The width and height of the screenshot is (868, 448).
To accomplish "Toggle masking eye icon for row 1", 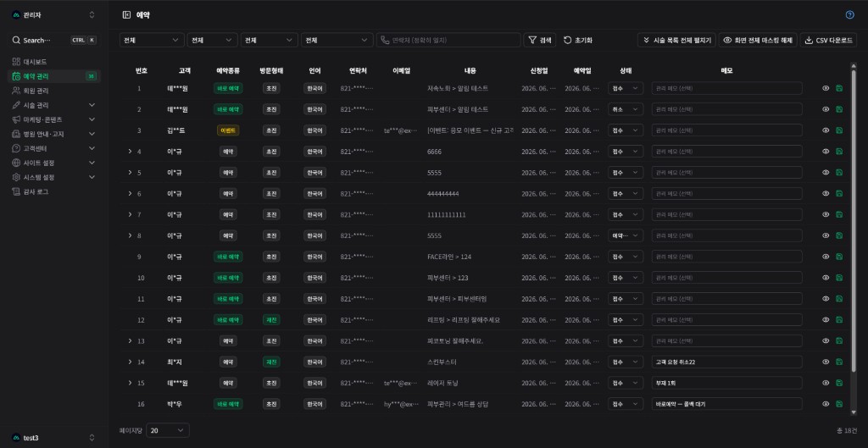I will (826, 88).
